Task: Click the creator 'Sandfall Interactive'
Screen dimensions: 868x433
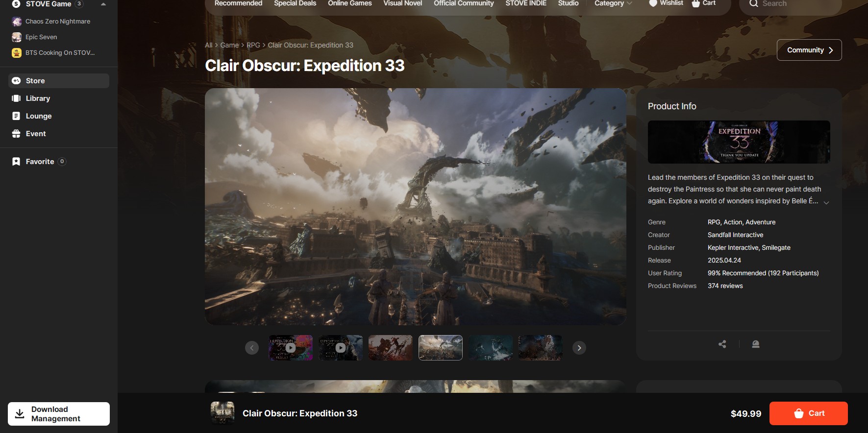Action: pos(735,235)
